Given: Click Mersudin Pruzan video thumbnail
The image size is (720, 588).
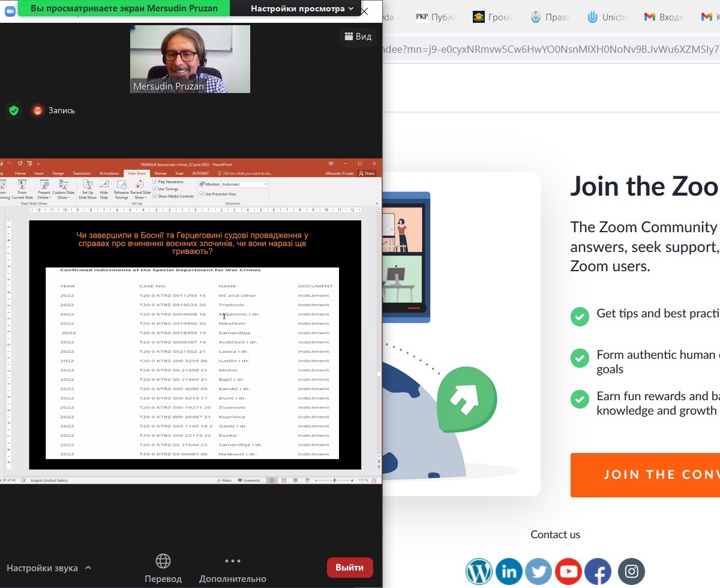Looking at the screenshot, I should coord(190,59).
